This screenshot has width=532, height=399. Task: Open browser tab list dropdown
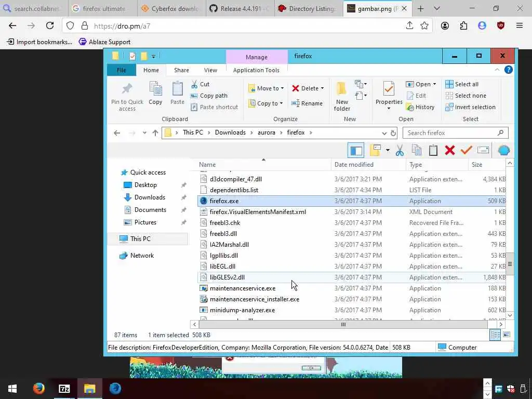pyautogui.click(x=436, y=8)
